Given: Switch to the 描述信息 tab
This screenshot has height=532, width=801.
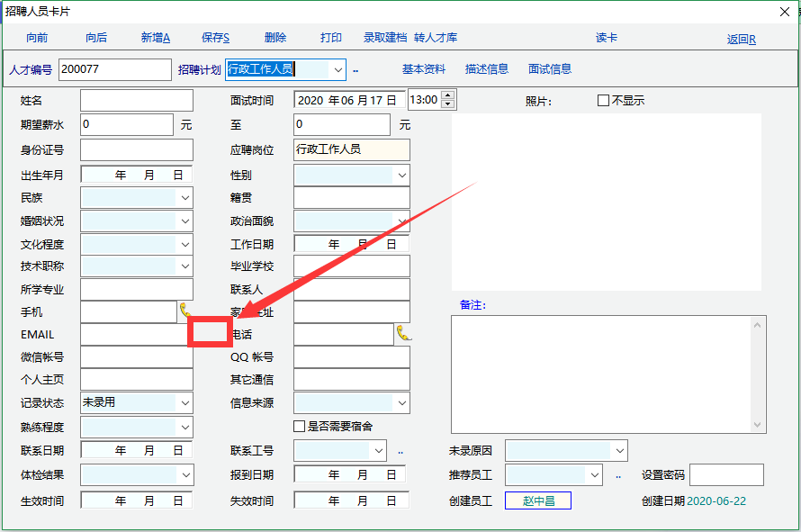Looking at the screenshot, I should [486, 69].
